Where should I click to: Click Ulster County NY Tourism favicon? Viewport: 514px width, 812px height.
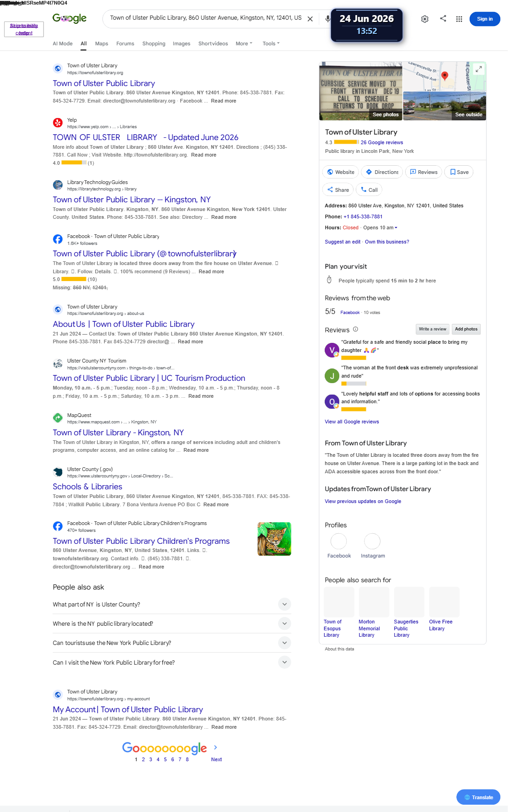pyautogui.click(x=58, y=364)
